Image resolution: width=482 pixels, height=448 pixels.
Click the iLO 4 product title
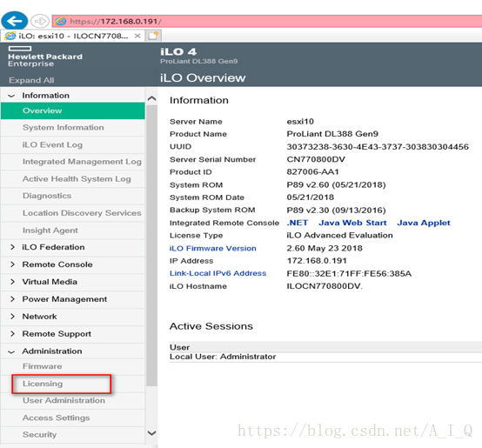pos(178,52)
